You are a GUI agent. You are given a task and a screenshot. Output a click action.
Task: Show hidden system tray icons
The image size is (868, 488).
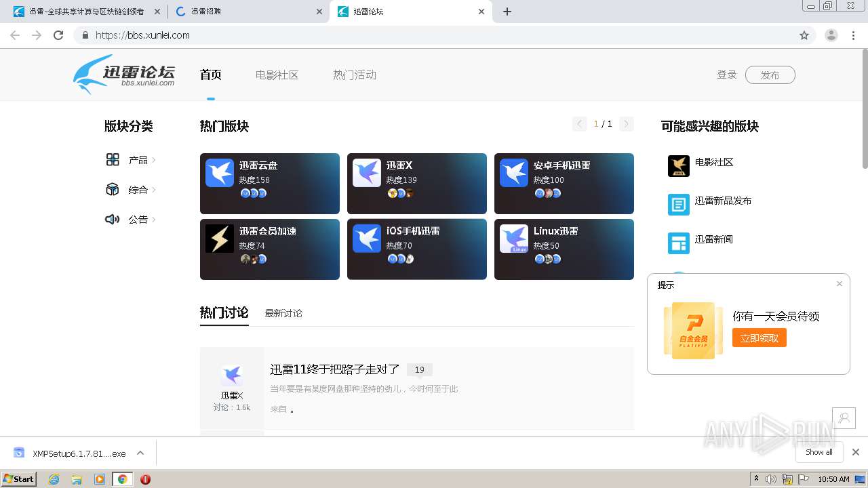tap(756, 479)
